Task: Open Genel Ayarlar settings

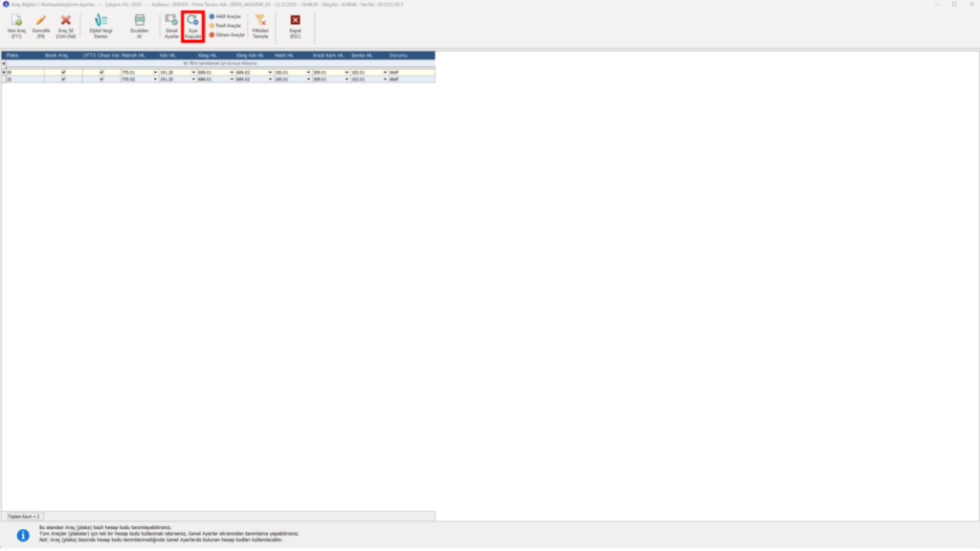Action: pos(171,27)
